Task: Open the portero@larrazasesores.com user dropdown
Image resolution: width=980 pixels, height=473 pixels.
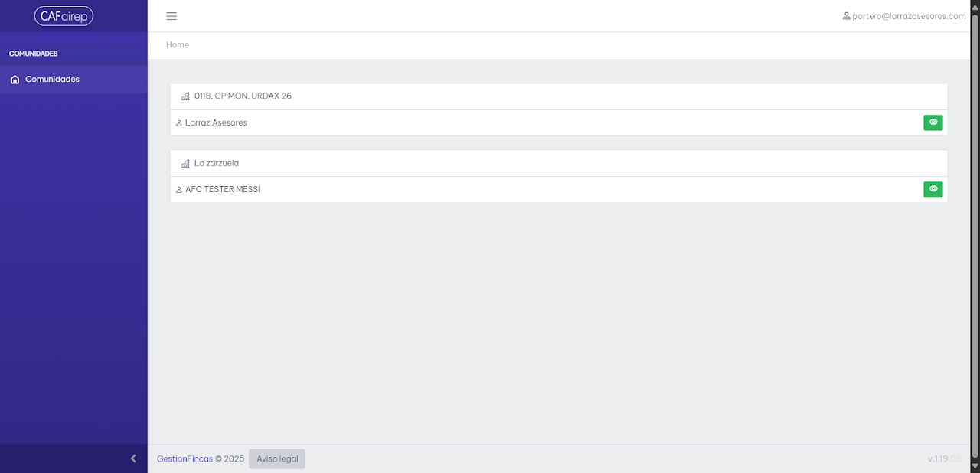Action: coord(904,16)
